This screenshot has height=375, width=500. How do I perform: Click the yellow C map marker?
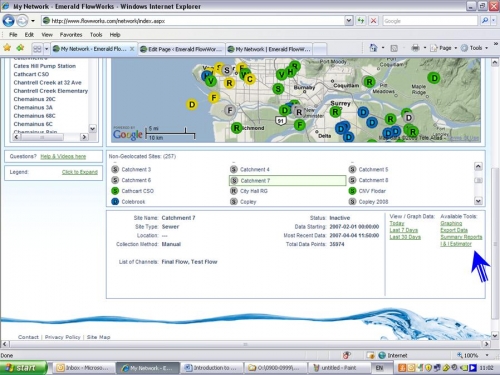[249, 79]
